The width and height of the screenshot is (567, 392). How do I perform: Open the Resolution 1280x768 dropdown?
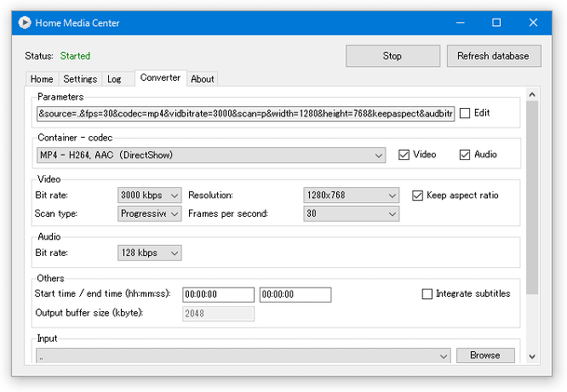click(351, 196)
